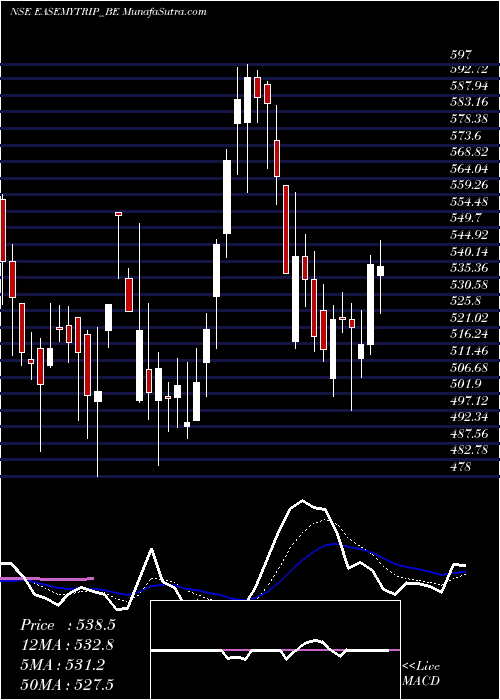The image size is (500, 700).
Task: Click the 573.6 price level label
Action: (465, 135)
